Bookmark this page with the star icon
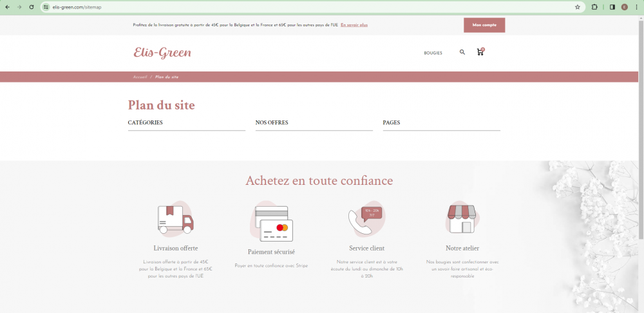 coord(578,7)
